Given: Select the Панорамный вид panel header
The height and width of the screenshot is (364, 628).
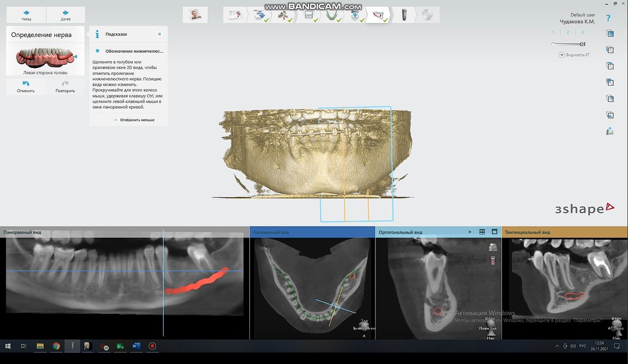Looking at the screenshot, I should (x=124, y=232).
